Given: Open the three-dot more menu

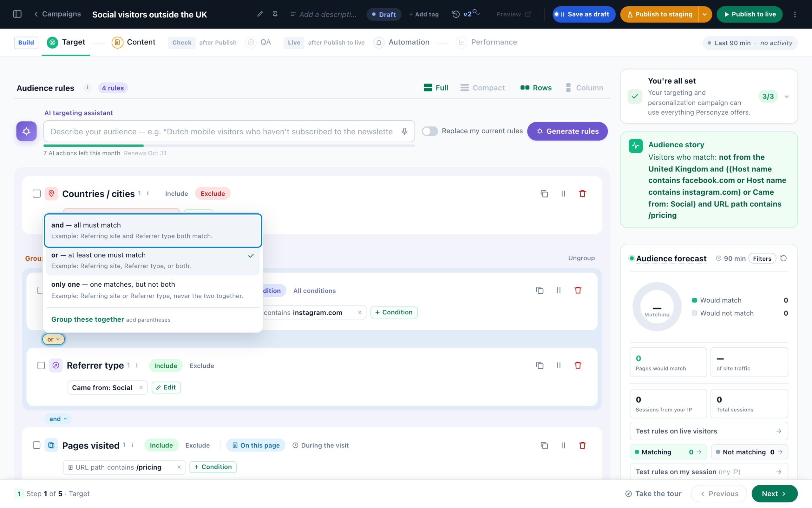Looking at the screenshot, I should [795, 14].
